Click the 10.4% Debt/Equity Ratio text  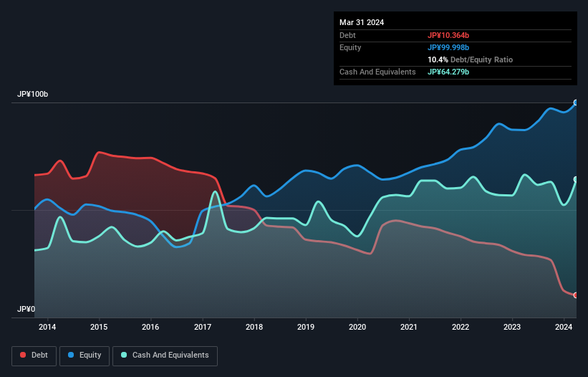471,59
